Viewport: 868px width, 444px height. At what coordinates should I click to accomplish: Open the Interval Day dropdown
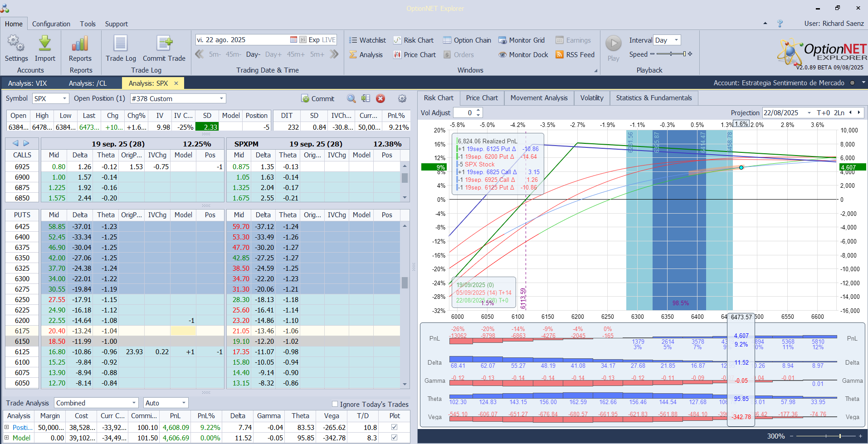[x=676, y=40]
